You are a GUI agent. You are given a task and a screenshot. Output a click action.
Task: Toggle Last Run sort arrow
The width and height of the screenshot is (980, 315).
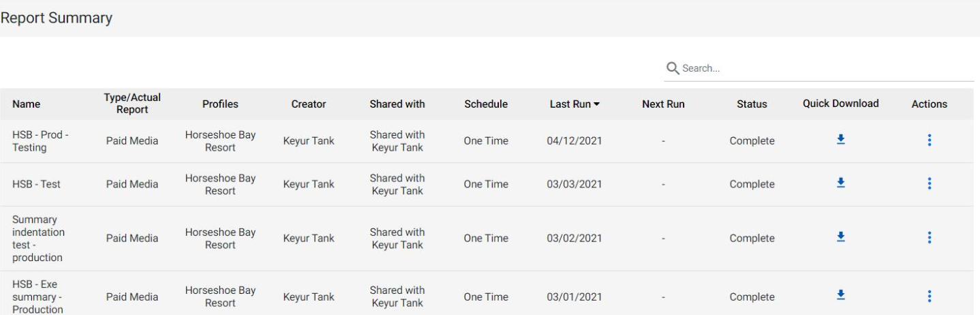pyautogui.click(x=597, y=104)
